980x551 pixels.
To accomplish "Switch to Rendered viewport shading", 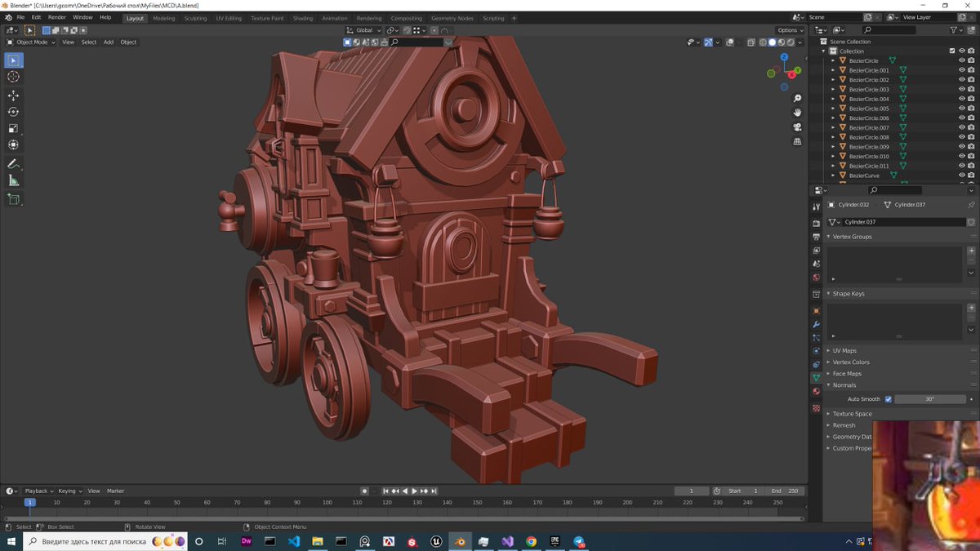I will tap(791, 42).
